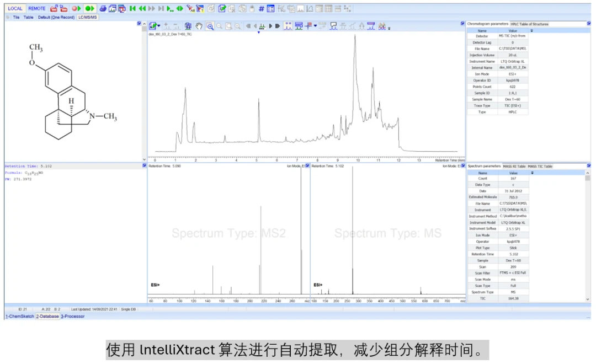Screen dimensions: 596x364
Task: Click the Sample Name value Dex T=60
Action: 512,99
